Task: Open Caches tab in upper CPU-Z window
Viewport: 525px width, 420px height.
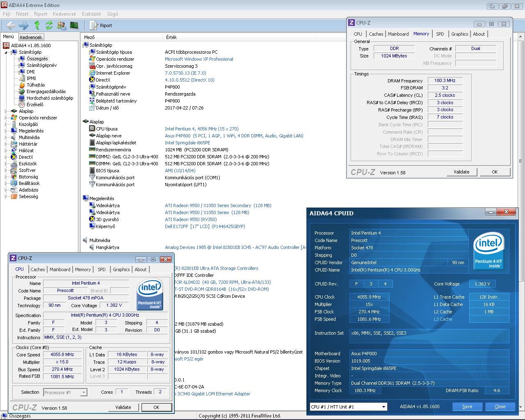Action: [376, 34]
